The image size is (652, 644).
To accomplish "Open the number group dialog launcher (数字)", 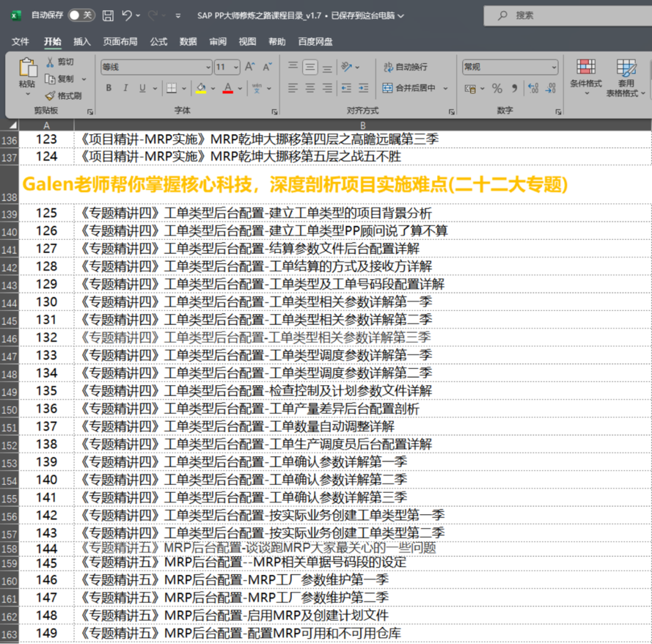I will point(558,111).
